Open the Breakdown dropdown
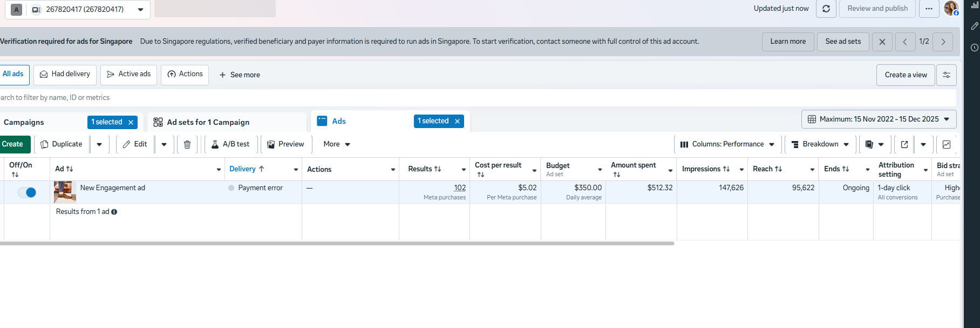Viewport: 980px width, 328px height. (820, 144)
